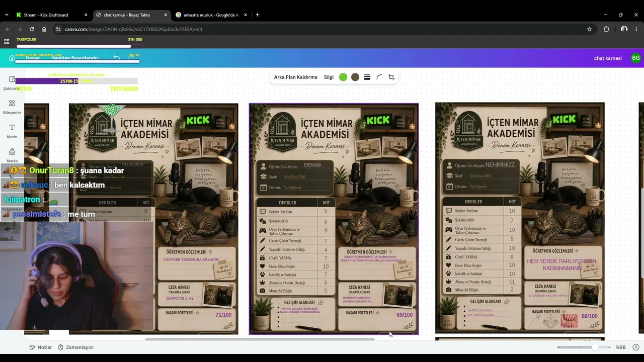Click the %98 zoom percentage
Image resolution: width=644 pixels, height=362 pixels.
click(620, 347)
